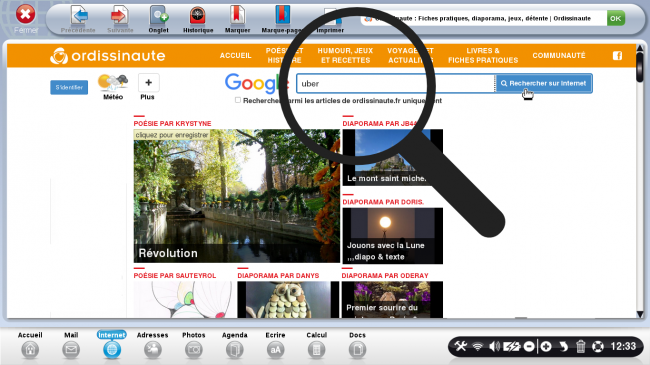Click the ordissinaute logo
The height and width of the screenshot is (365, 650).
pos(108,56)
